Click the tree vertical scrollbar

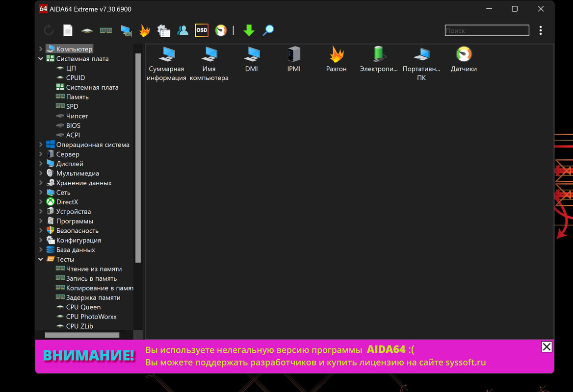point(138,158)
